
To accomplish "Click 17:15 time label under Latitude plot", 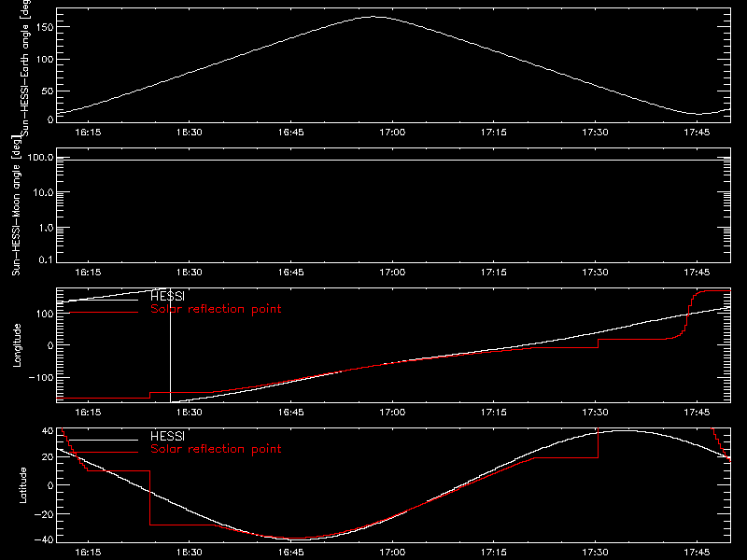I will (x=494, y=553).
